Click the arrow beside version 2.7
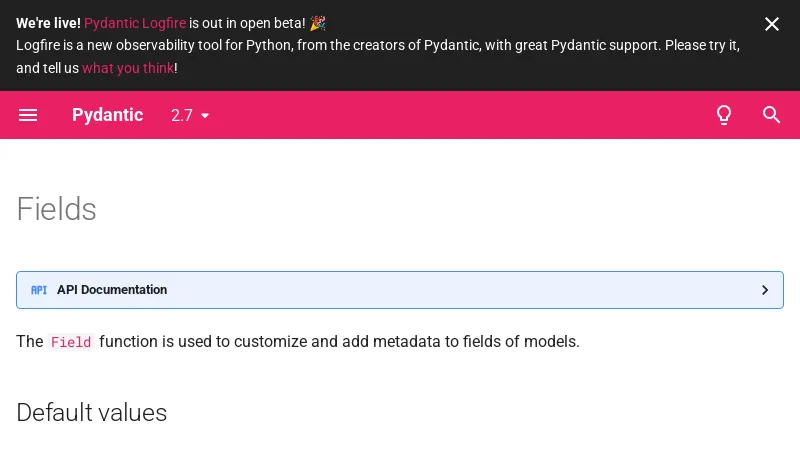 pyautogui.click(x=205, y=116)
